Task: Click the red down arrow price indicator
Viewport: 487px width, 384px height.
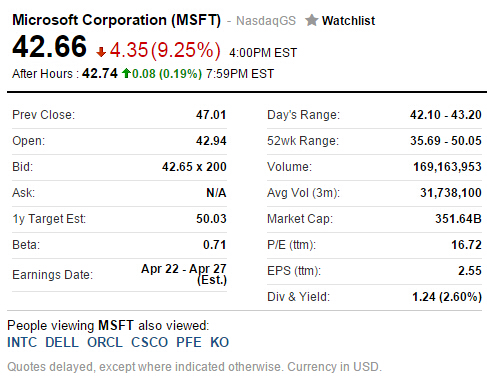Action: point(101,52)
